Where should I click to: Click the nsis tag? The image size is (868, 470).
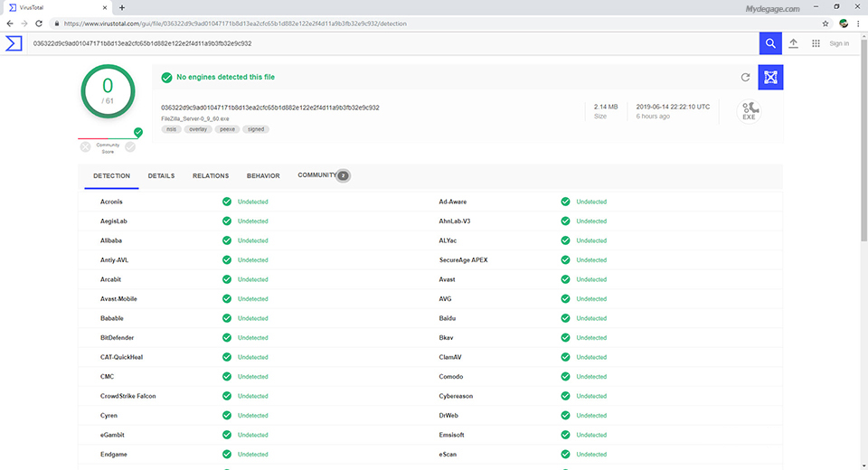(172, 129)
